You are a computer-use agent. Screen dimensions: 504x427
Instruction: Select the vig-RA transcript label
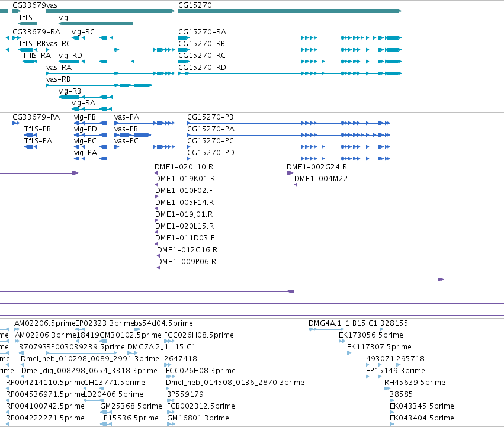[84, 103]
